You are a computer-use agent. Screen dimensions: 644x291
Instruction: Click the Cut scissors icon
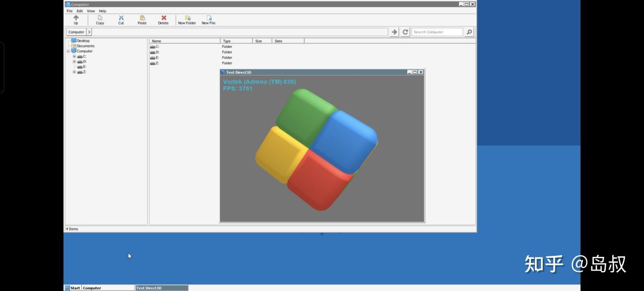tap(121, 18)
